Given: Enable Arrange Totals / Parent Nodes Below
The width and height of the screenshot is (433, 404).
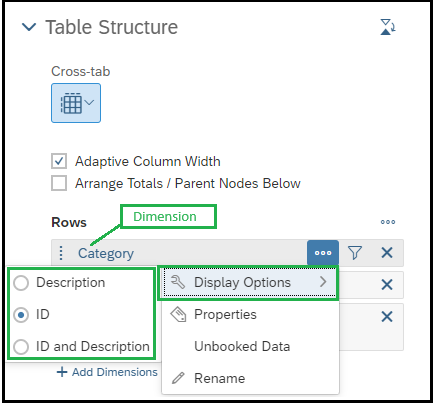Looking at the screenshot, I should (59, 183).
